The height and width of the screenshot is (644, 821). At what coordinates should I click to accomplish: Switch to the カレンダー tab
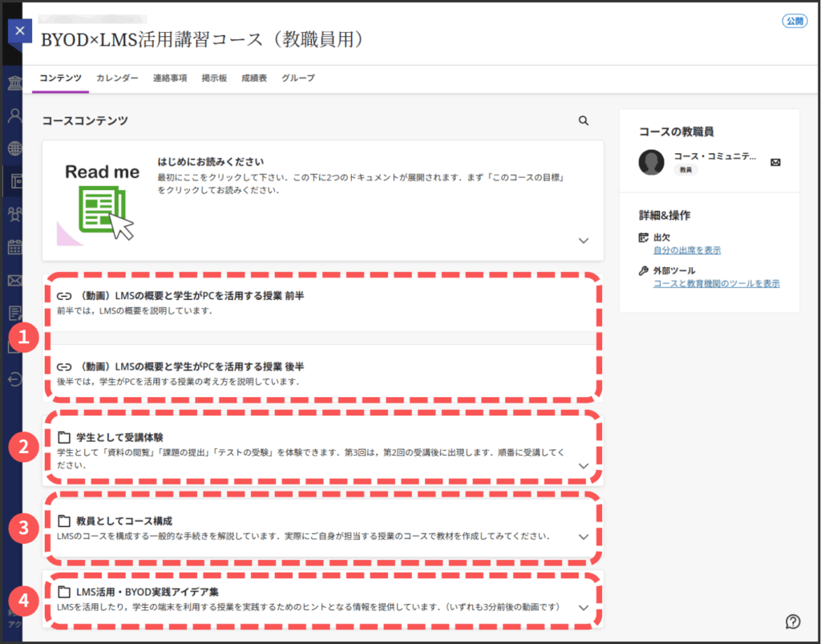coord(117,78)
